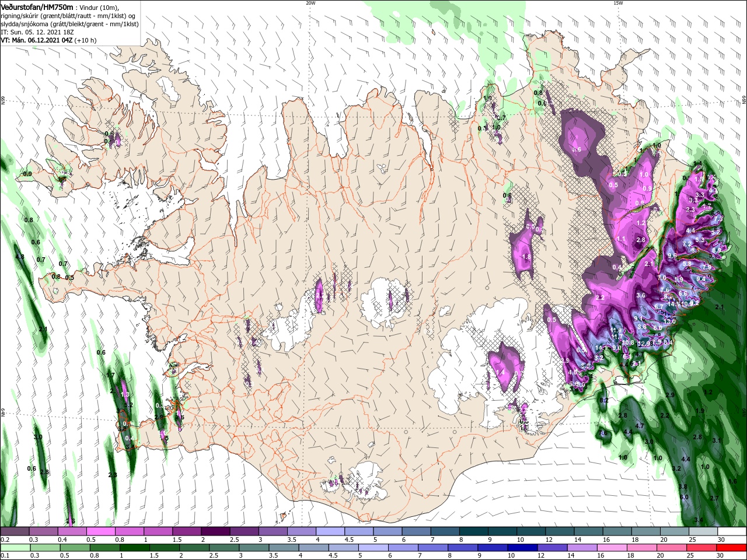This screenshot has height=560, width=747.
Task: Choose upper legend dark purple swatch labelled 2
Action: pyautogui.click(x=215, y=531)
